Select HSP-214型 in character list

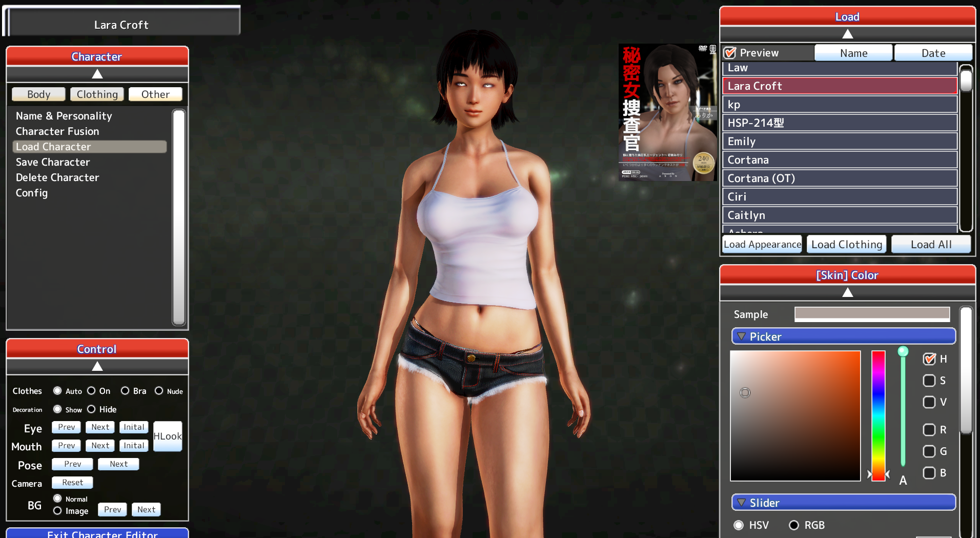[840, 123]
